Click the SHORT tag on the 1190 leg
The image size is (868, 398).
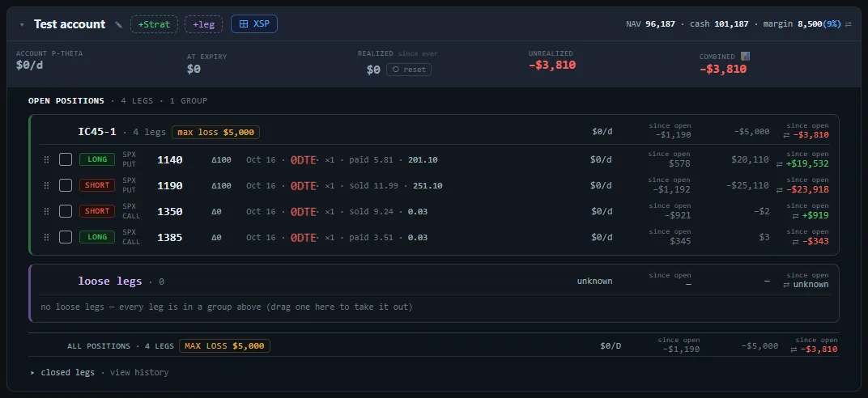click(97, 185)
